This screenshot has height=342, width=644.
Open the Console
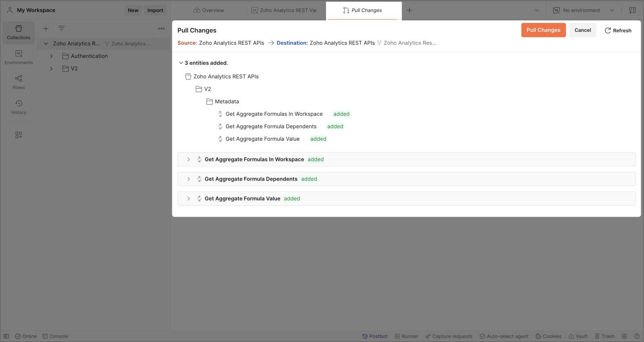pos(55,336)
